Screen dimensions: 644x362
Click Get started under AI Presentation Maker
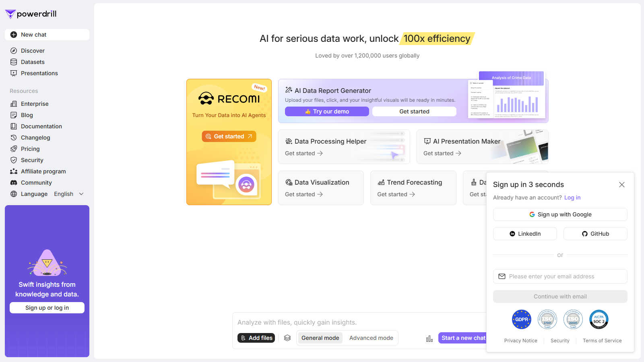442,153
